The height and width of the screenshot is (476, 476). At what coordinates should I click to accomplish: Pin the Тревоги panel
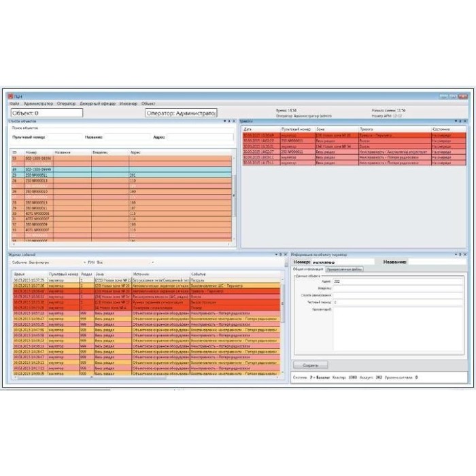462,121
